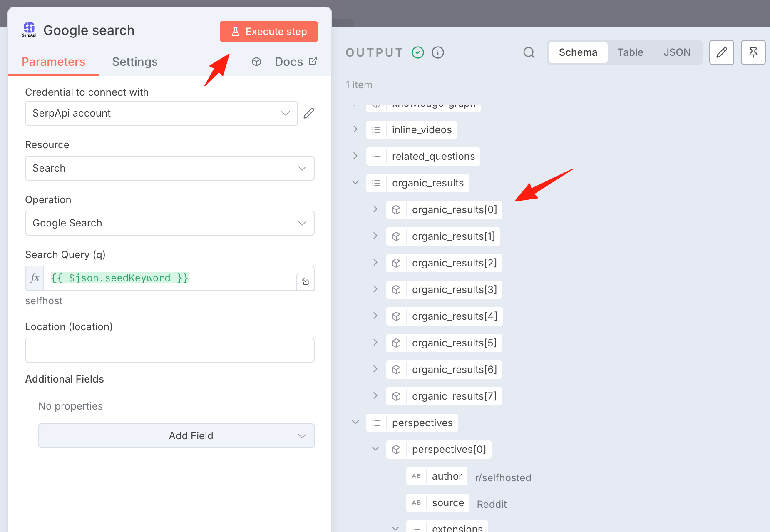Click the organic_results[4] cube icon
Screen dimensions: 770x532
click(x=396, y=316)
